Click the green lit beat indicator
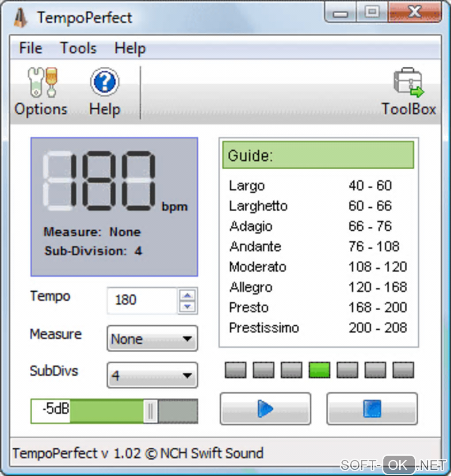Screen dimensions: 451x476 point(319,370)
